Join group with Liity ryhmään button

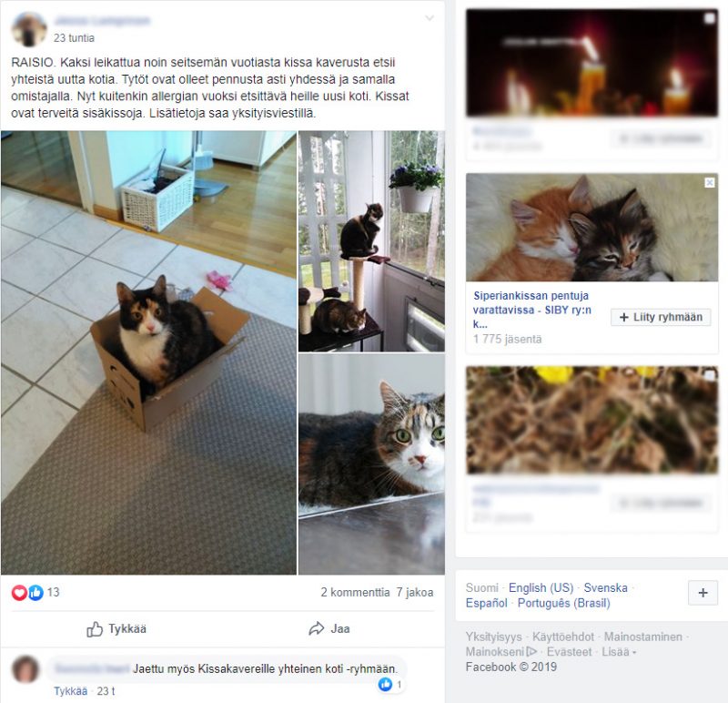tap(661, 317)
